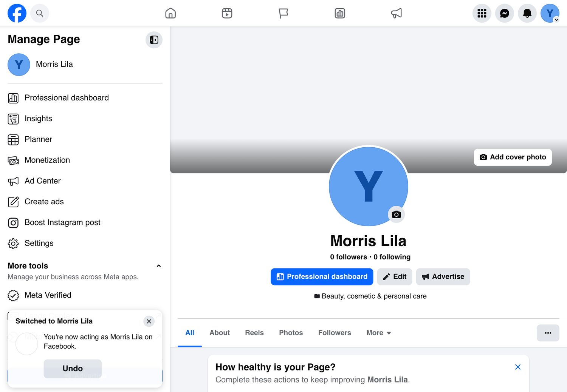Image resolution: width=567 pixels, height=392 pixels.
Task: Switch to the Photos tab
Action: (291, 333)
